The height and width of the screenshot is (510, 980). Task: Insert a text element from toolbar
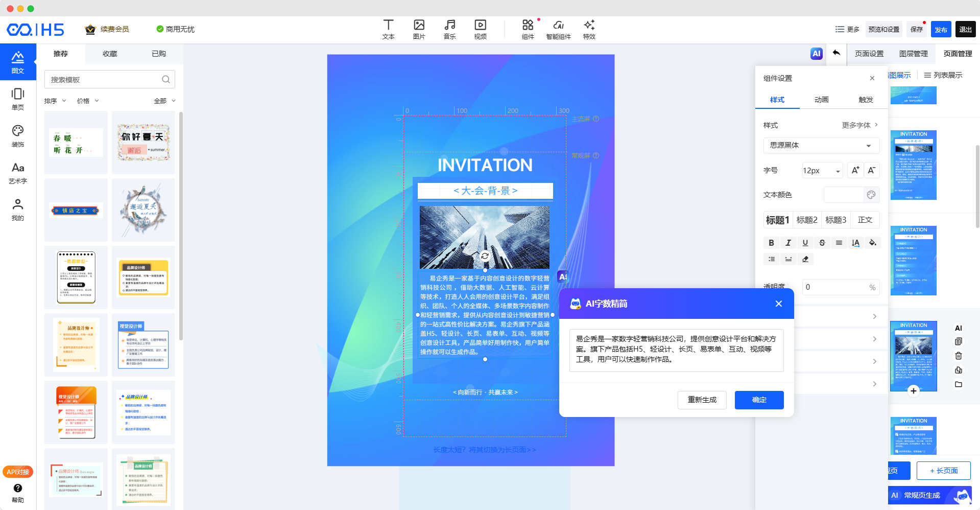pyautogui.click(x=388, y=29)
